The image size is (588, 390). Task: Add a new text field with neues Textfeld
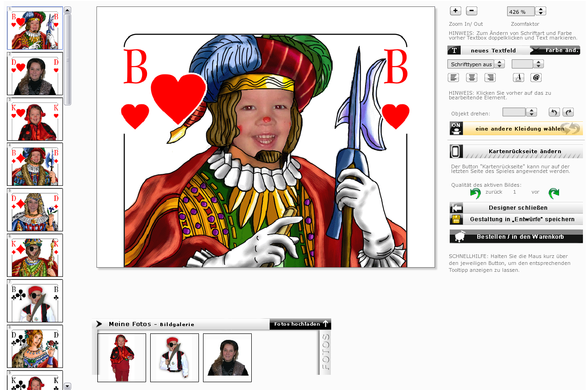pos(489,51)
